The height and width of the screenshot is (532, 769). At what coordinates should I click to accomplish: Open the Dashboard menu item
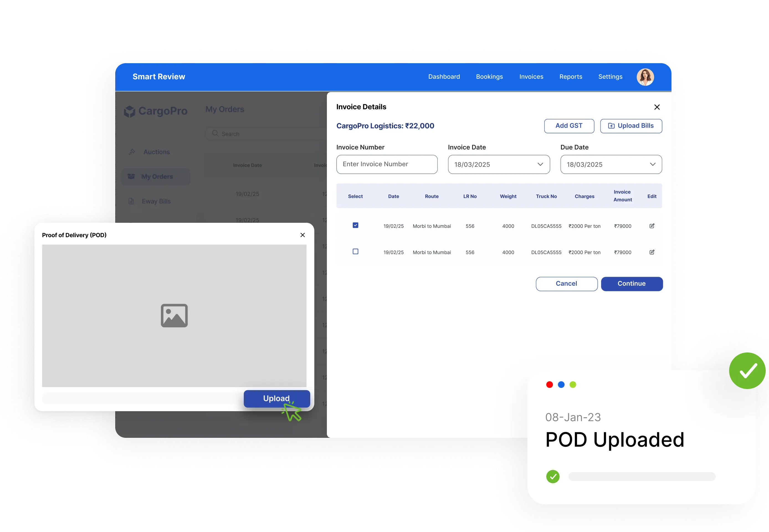(444, 77)
